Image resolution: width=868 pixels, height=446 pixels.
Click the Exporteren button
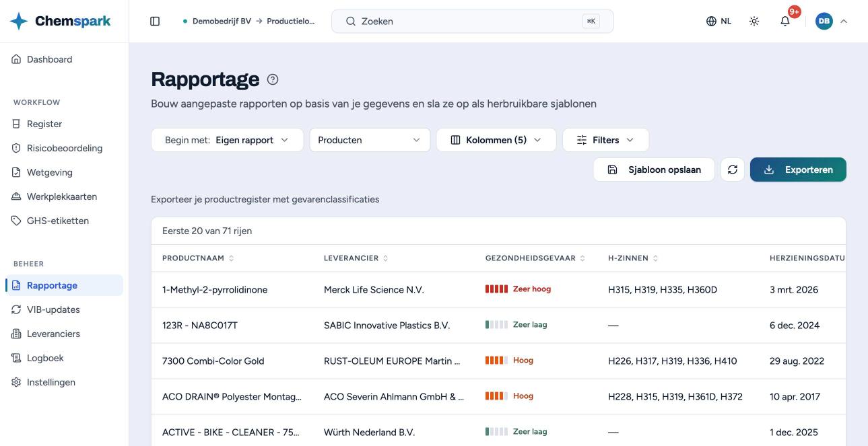pos(798,170)
